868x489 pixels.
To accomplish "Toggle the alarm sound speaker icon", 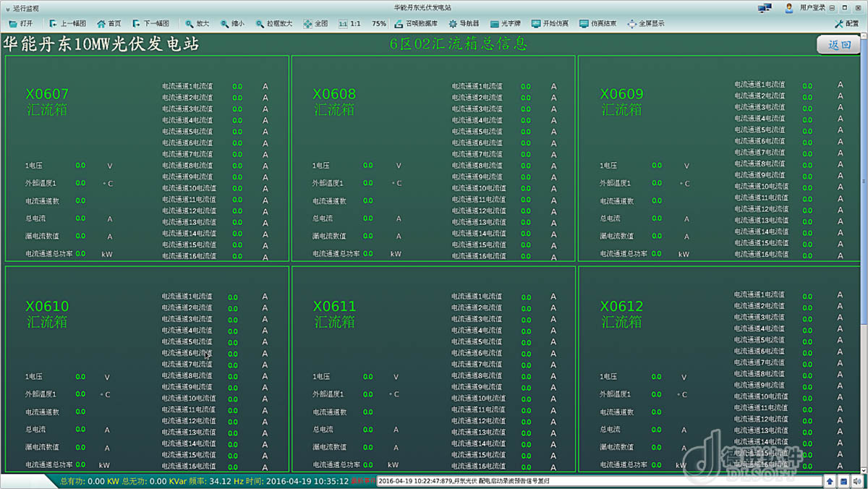I will (856, 481).
